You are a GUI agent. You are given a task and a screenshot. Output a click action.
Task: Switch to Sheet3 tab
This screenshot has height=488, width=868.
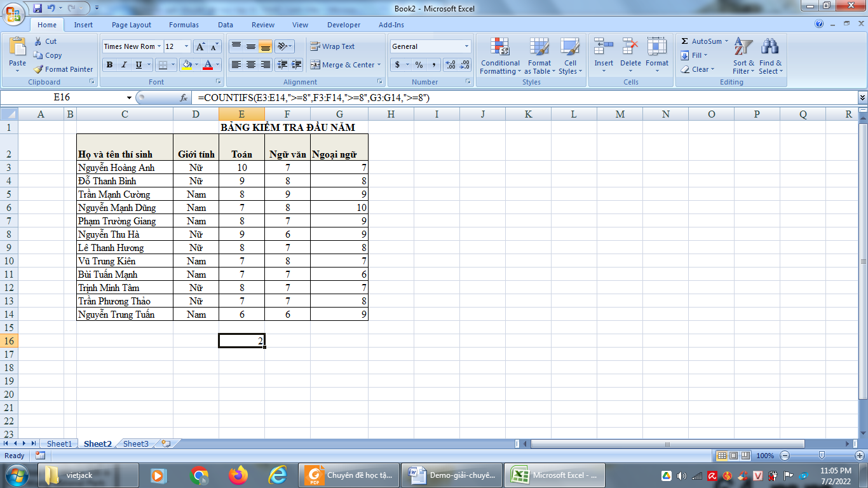coord(135,444)
